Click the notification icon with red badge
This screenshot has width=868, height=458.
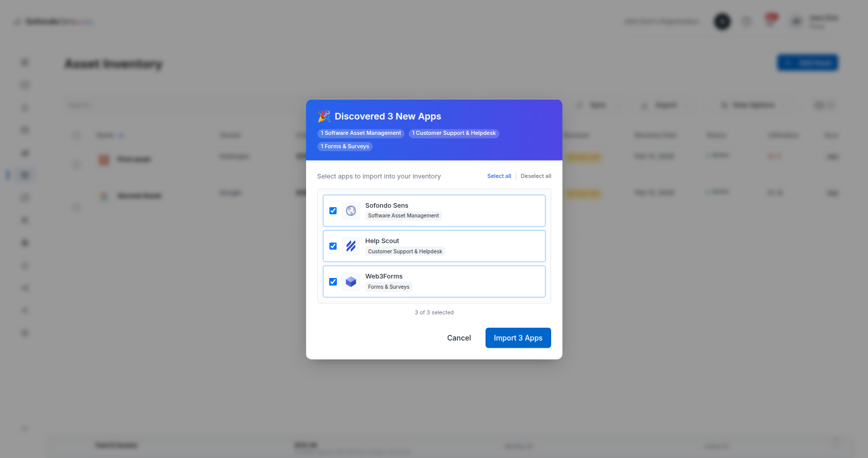[x=771, y=20]
